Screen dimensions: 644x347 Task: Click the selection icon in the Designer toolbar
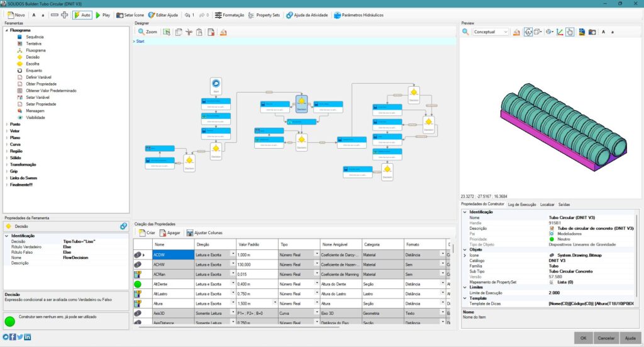pyautogui.click(x=166, y=31)
